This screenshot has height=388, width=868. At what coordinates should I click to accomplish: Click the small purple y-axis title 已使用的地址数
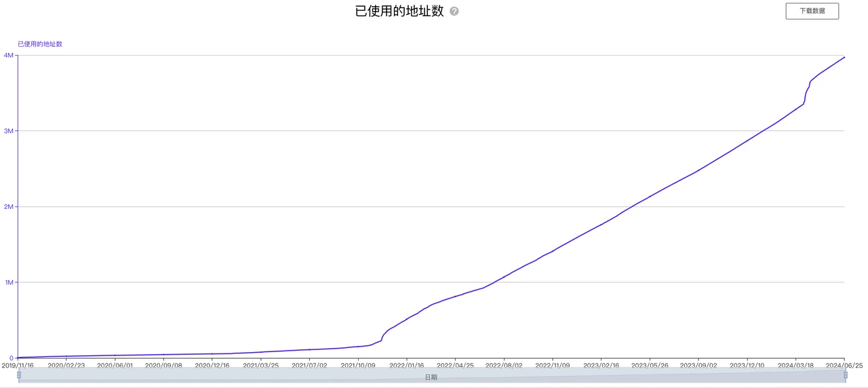click(40, 44)
